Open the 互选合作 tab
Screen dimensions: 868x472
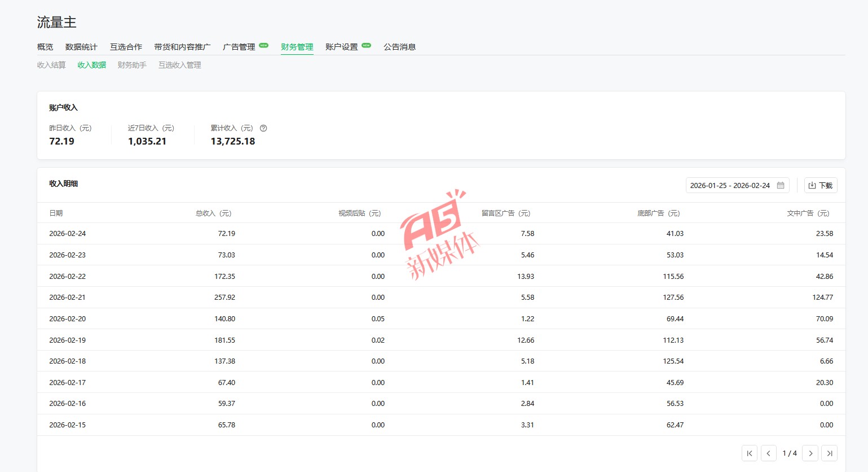pos(126,47)
